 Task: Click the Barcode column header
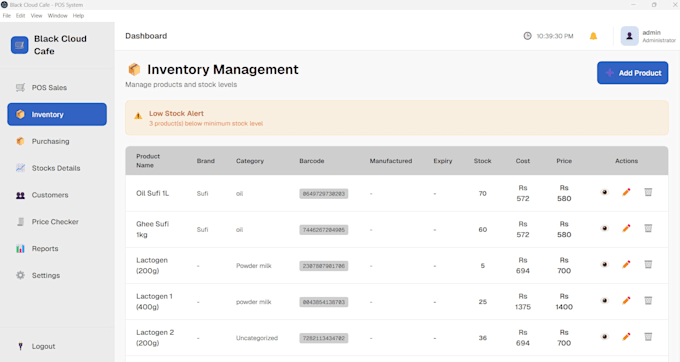click(x=312, y=161)
